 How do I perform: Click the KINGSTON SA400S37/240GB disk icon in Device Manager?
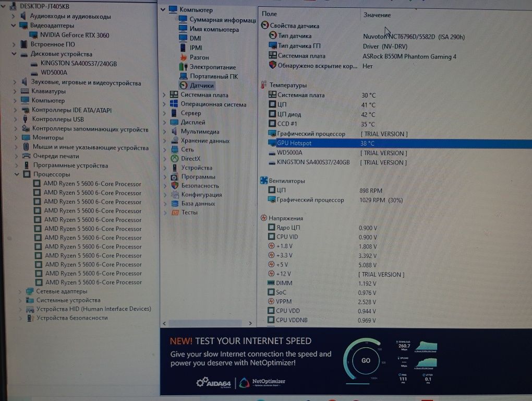34,64
